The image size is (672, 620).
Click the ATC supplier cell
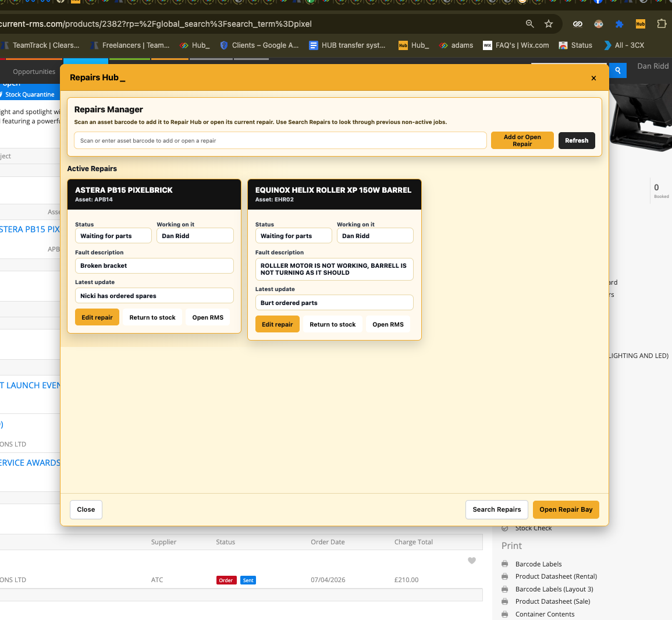157,580
